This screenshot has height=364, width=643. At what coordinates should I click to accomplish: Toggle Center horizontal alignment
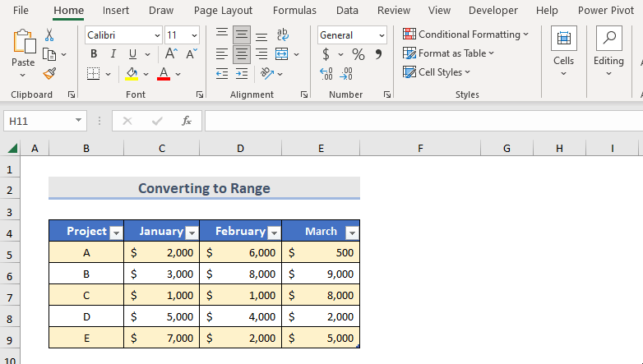pos(242,53)
